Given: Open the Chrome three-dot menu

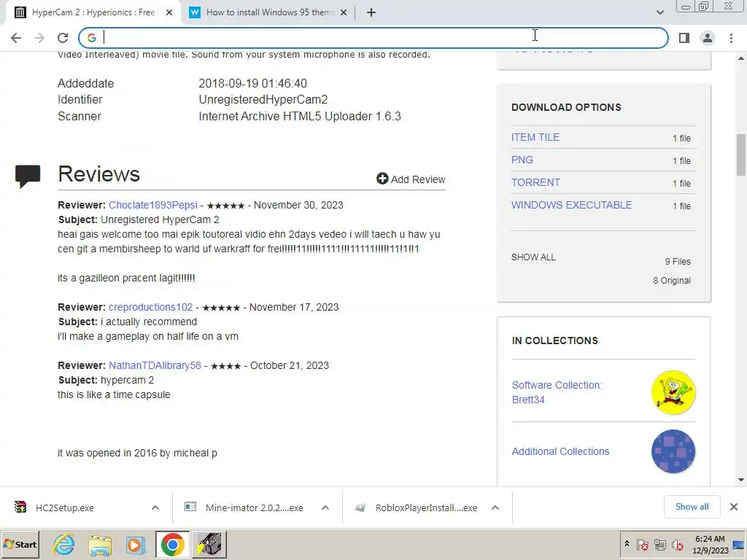Looking at the screenshot, I should coord(731,38).
